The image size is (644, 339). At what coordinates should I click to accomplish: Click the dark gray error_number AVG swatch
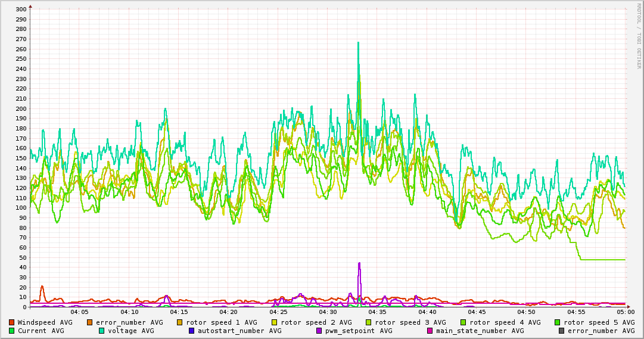[x=561, y=331]
